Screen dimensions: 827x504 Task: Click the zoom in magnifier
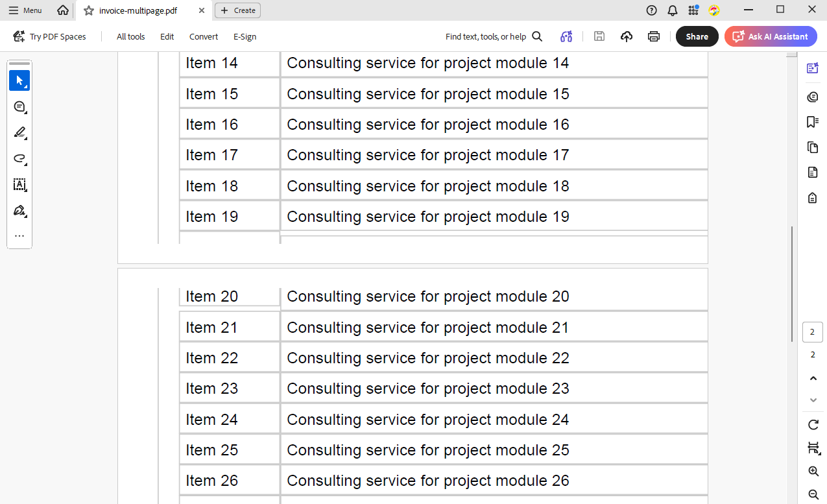click(x=813, y=472)
